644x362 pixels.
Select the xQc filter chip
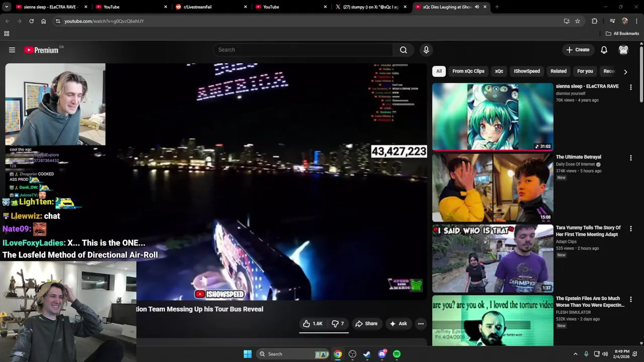click(x=499, y=71)
